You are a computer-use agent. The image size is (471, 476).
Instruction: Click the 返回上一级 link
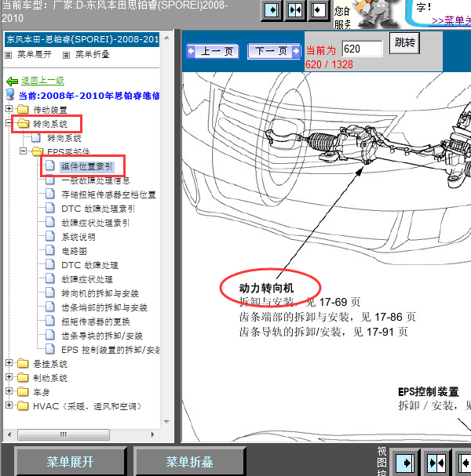pyautogui.click(x=42, y=81)
